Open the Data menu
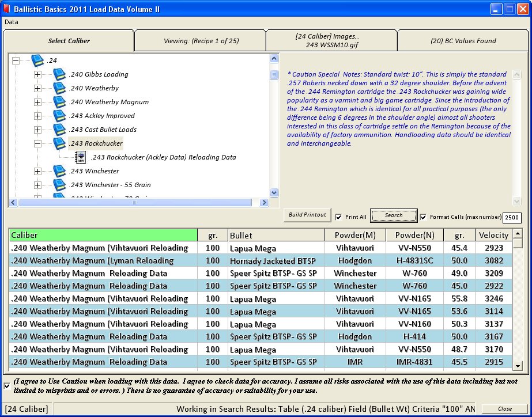The width and height of the screenshot is (532, 417). (12, 22)
